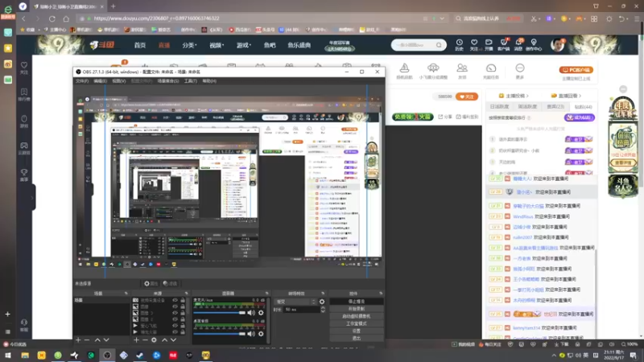Viewport: 644px width, 362px height.
Task: Switch to 周活跃度 ranking tab
Action: [527, 107]
